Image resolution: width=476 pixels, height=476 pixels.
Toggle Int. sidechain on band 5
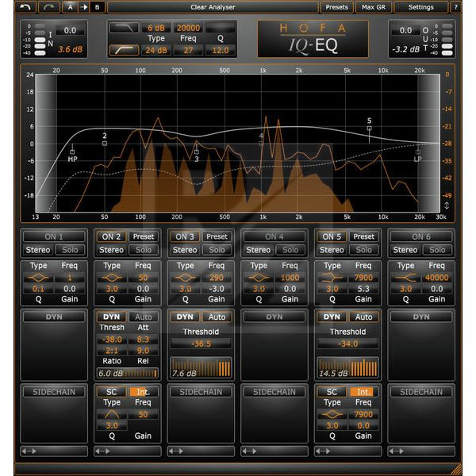coord(363,392)
